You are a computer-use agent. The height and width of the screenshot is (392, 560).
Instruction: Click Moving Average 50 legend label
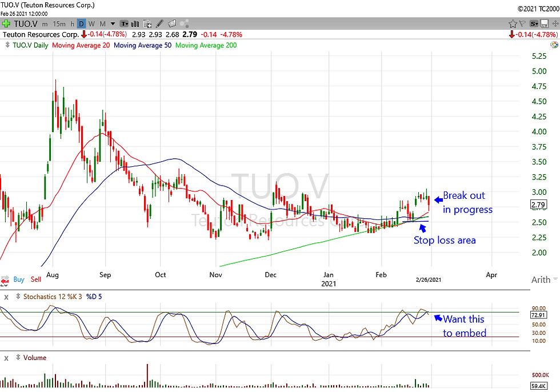(142, 45)
